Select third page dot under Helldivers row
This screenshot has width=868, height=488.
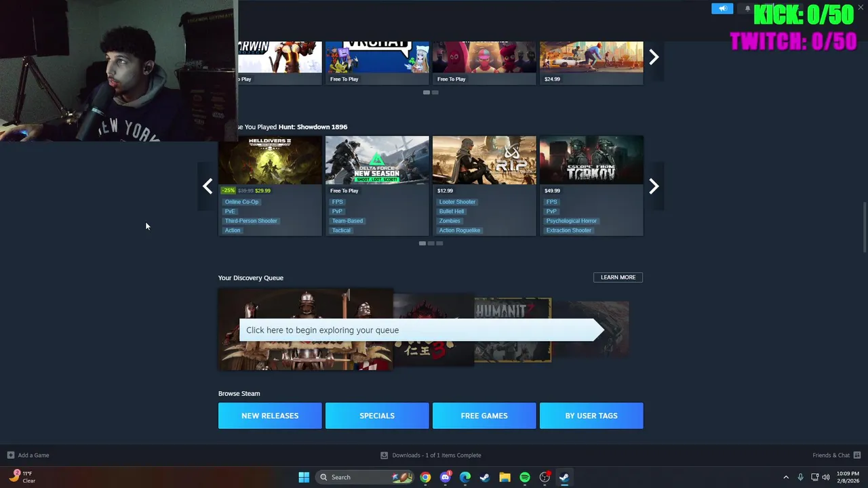pyautogui.click(x=439, y=243)
